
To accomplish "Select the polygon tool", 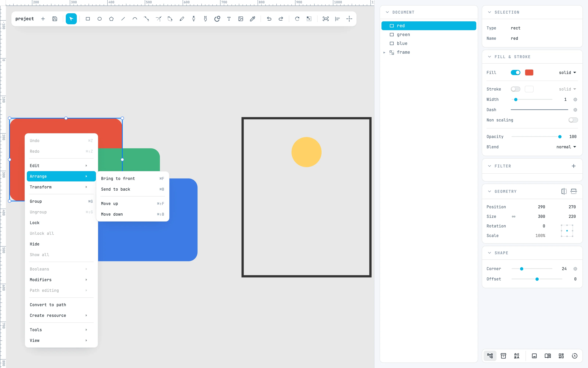I will [111, 19].
